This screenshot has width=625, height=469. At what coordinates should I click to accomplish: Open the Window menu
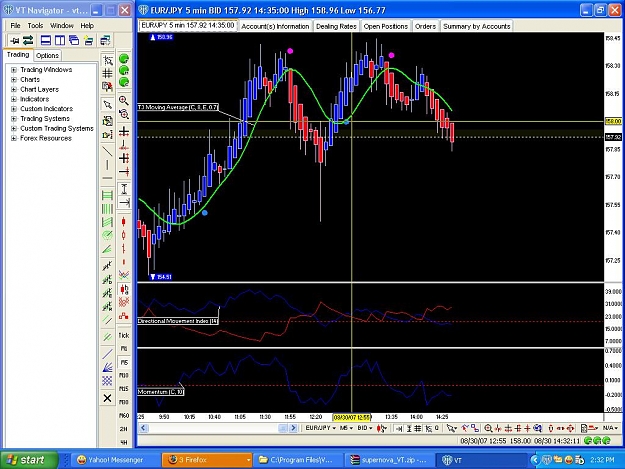click(x=62, y=26)
